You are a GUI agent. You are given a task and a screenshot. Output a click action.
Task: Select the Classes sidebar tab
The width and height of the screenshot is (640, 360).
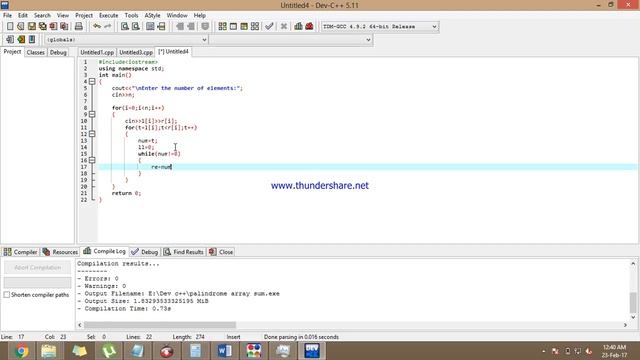click(x=36, y=52)
